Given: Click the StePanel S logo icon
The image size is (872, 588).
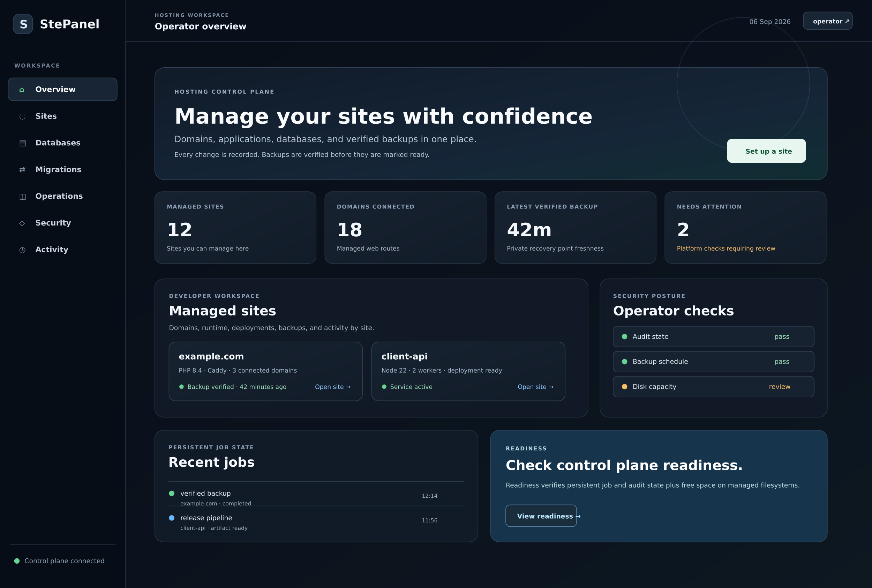Looking at the screenshot, I should pyautogui.click(x=23, y=24).
